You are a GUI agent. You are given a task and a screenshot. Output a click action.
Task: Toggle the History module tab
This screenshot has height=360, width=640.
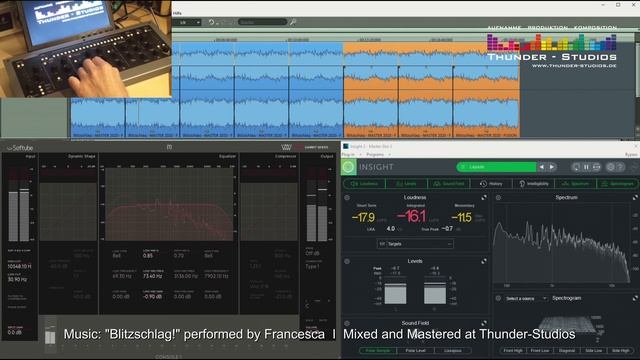(x=491, y=184)
